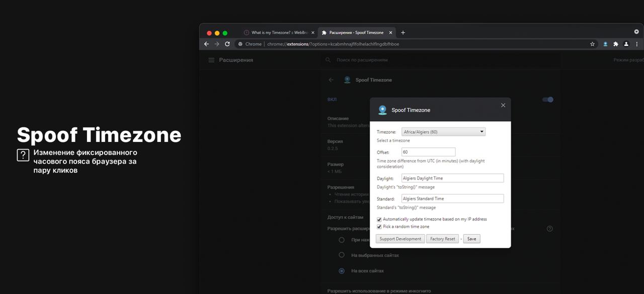The width and height of the screenshot is (644, 294).
Task: Toggle Pick a random time zone checkbox
Action: coord(379,227)
